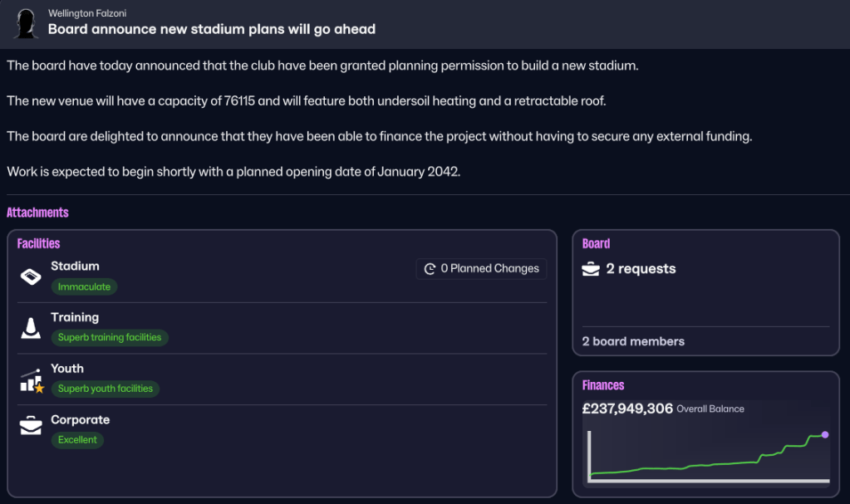
Task: Open the Finances panel heading
Action: click(602, 385)
